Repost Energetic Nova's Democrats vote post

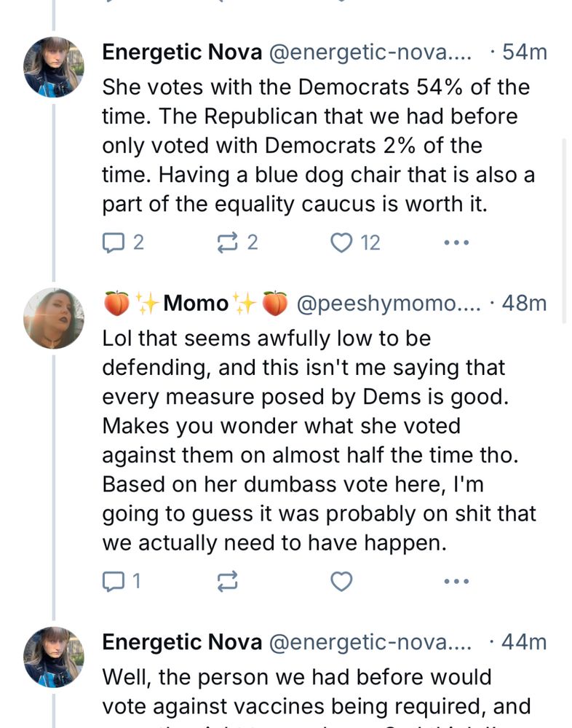point(229,242)
